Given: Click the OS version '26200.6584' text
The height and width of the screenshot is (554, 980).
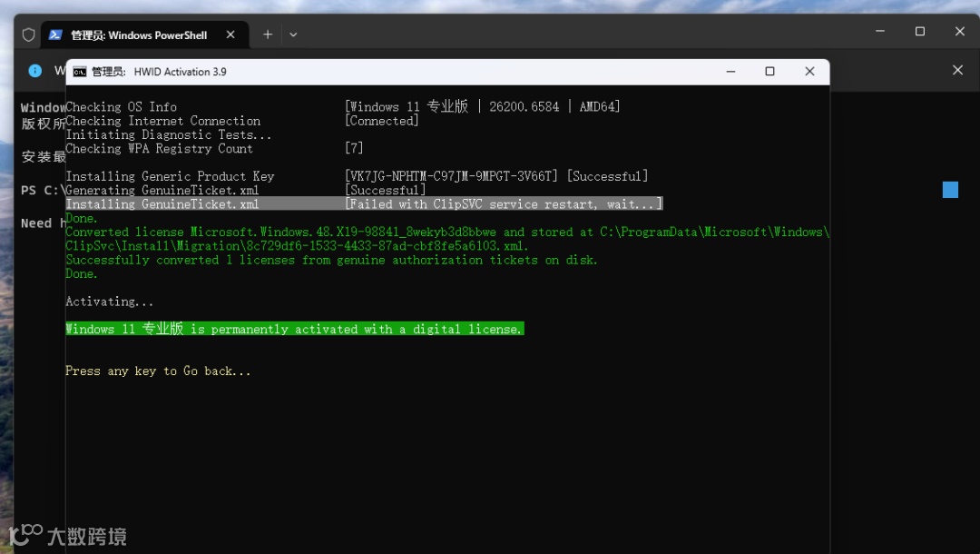Looking at the screenshot, I should pyautogui.click(x=524, y=107).
